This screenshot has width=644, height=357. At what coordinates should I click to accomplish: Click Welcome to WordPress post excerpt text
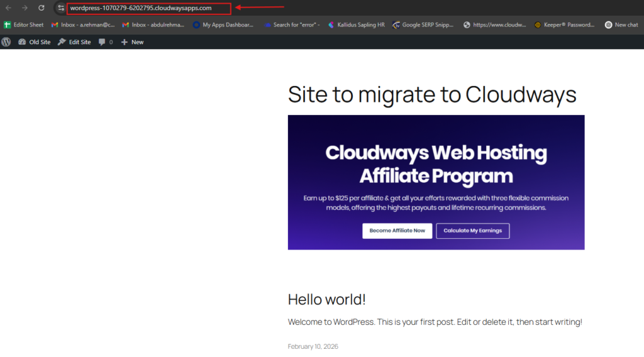tap(435, 322)
